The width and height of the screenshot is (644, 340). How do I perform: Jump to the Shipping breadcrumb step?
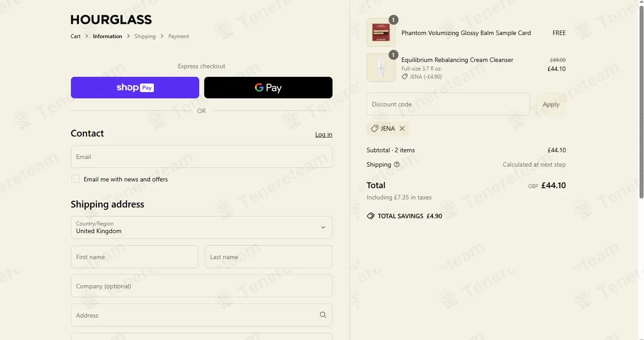145,36
